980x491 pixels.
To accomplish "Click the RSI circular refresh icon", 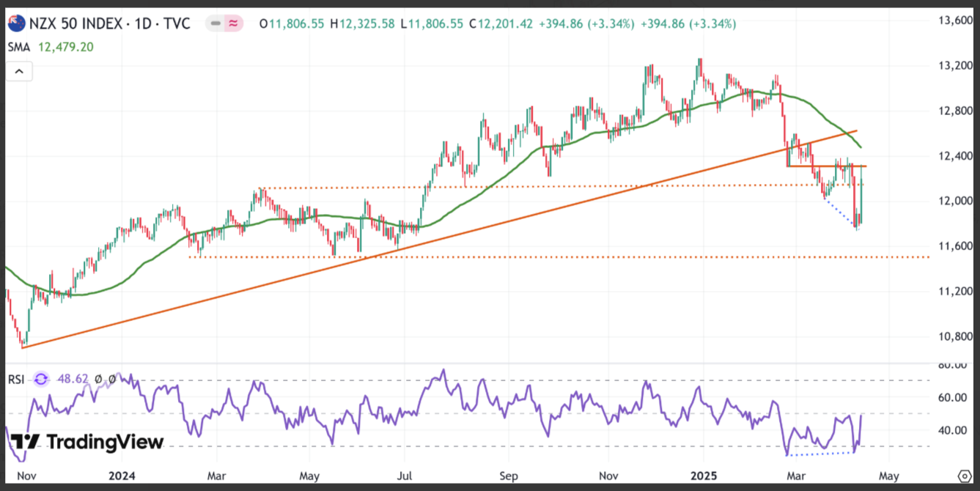I will pyautogui.click(x=41, y=379).
